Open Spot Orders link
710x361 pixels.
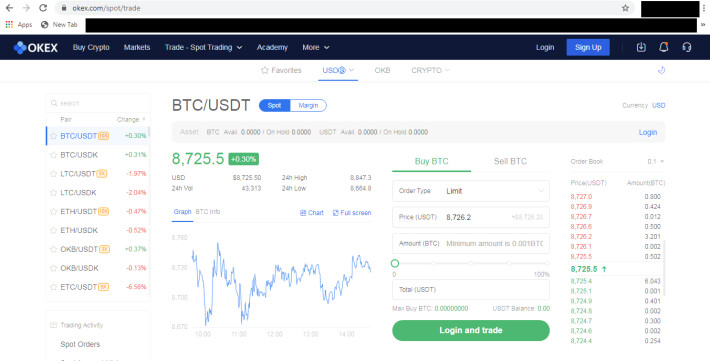[x=80, y=344]
